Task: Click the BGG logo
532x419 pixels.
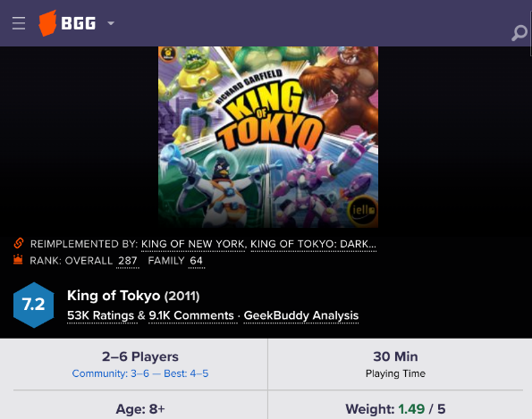Action: 67,23
